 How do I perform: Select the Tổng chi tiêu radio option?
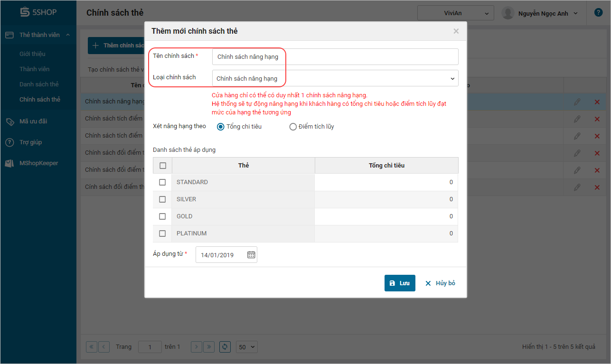[x=221, y=127]
